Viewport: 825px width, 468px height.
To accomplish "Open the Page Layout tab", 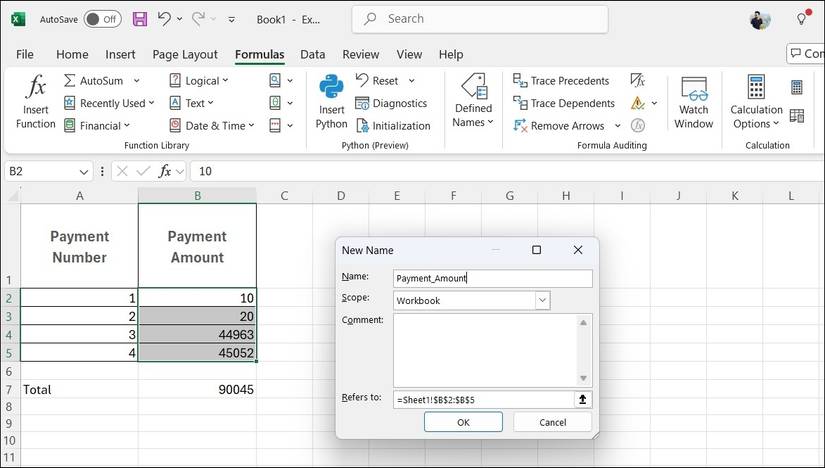I will pyautogui.click(x=185, y=55).
